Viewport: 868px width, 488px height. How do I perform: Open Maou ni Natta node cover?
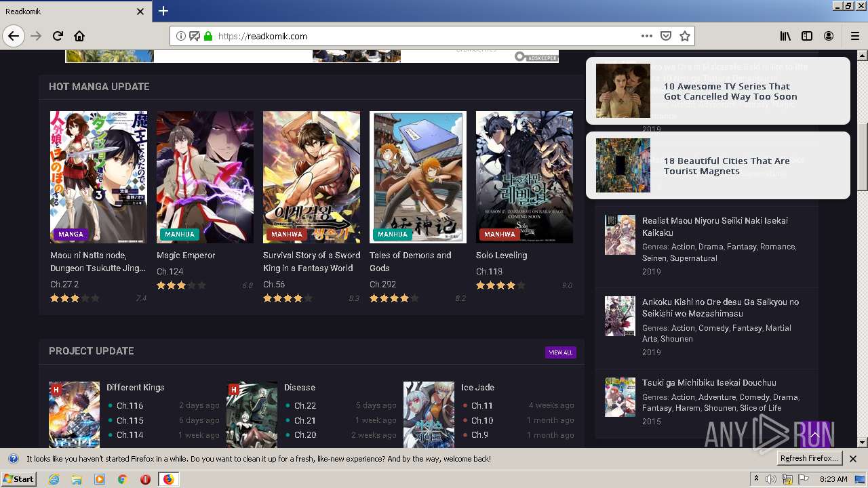98,177
